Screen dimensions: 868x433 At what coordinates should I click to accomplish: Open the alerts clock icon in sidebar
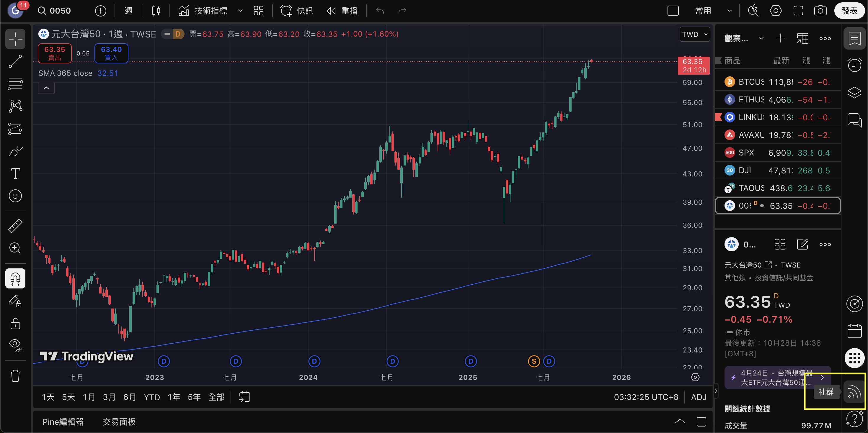pyautogui.click(x=854, y=65)
